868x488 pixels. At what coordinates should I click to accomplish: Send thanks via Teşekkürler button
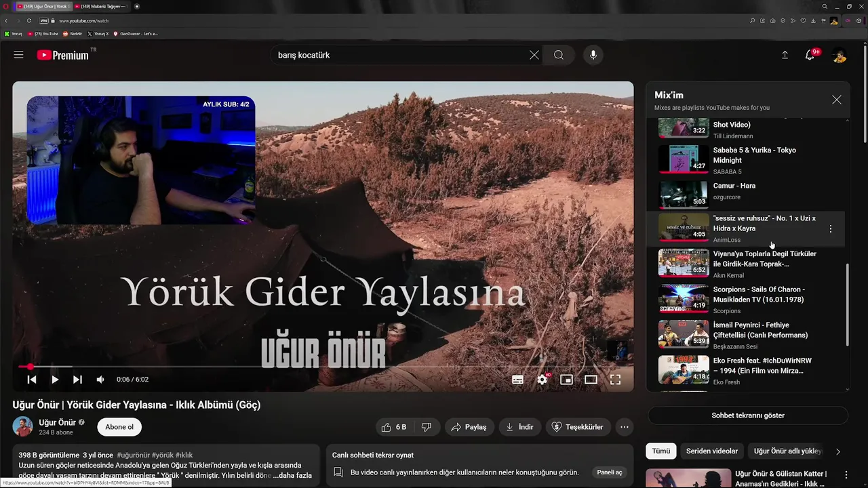(578, 427)
